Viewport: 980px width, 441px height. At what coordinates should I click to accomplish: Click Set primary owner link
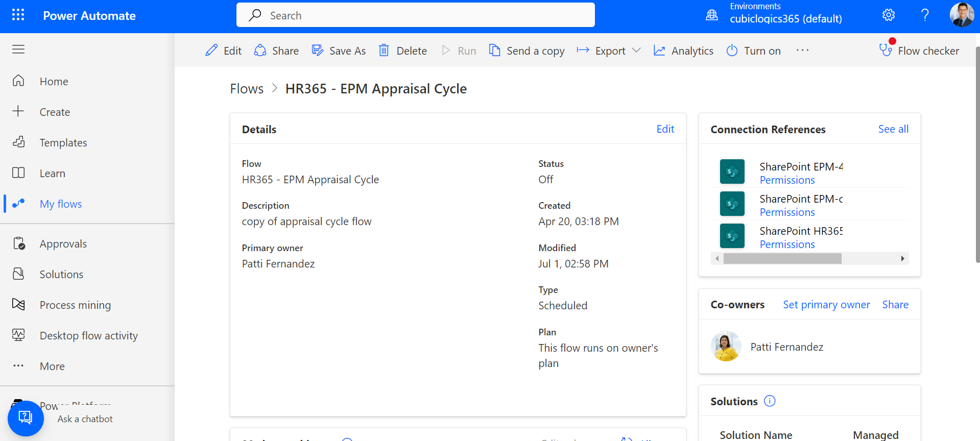point(826,305)
